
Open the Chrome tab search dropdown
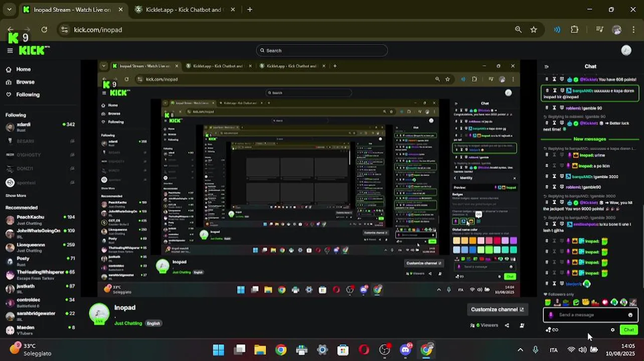coord(9,10)
